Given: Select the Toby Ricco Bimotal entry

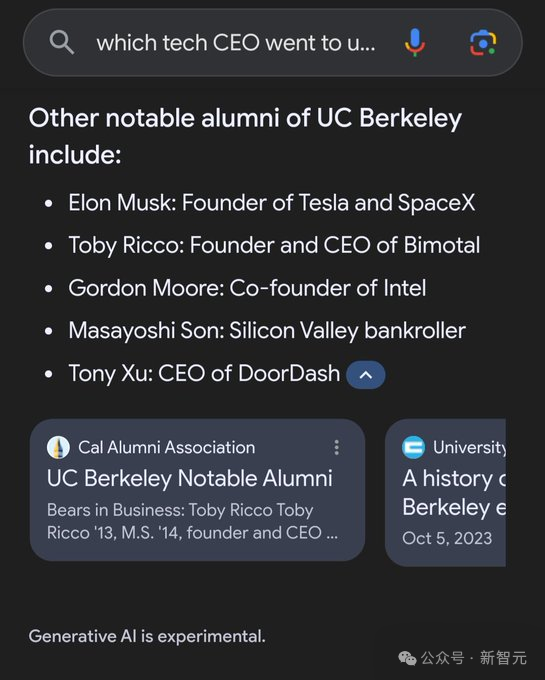Looking at the screenshot, I should (274, 245).
